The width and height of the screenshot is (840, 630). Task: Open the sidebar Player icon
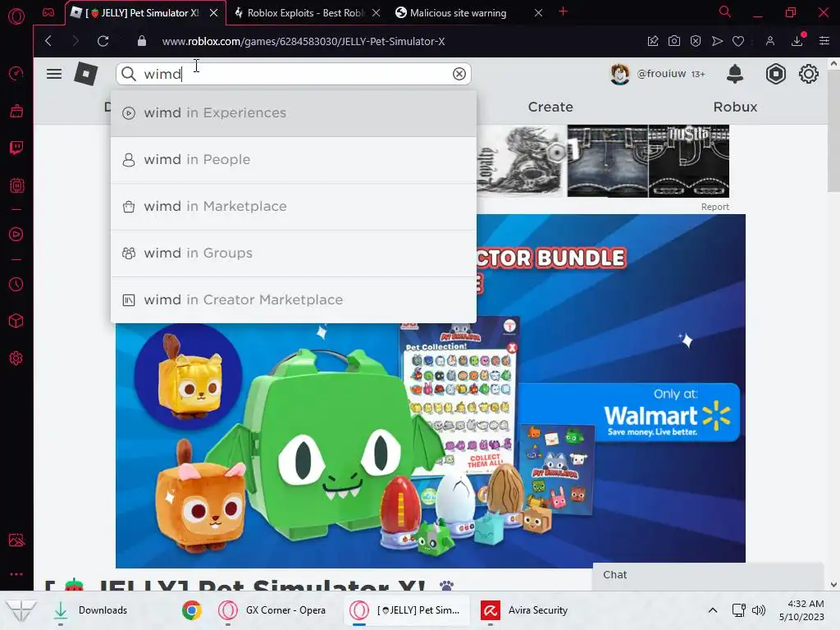click(16, 234)
